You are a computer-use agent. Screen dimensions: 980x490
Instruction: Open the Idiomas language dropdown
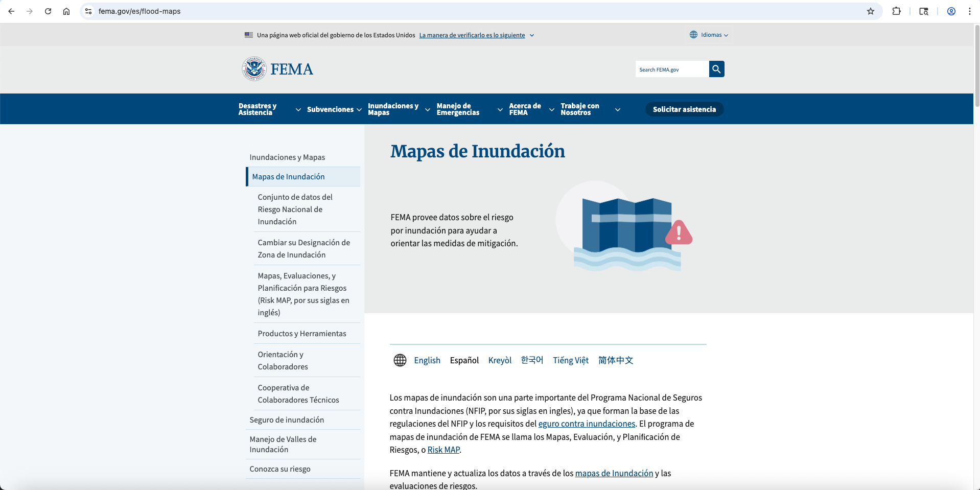710,35
